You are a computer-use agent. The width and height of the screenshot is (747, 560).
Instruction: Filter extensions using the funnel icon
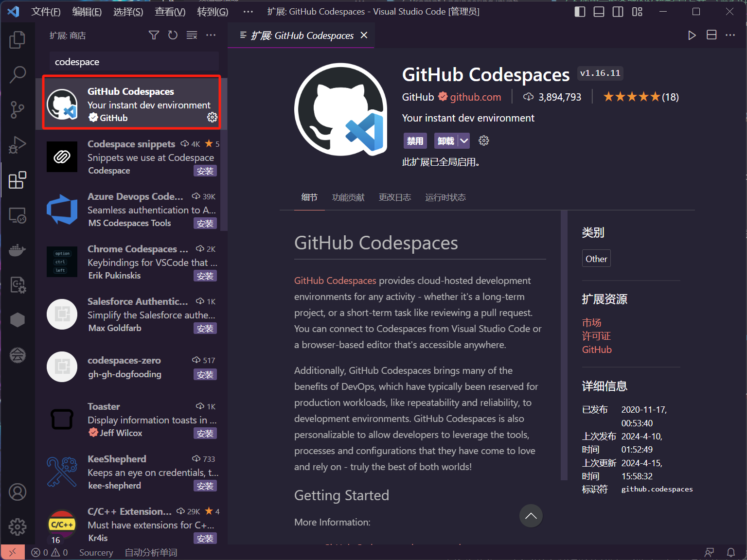[x=154, y=35]
